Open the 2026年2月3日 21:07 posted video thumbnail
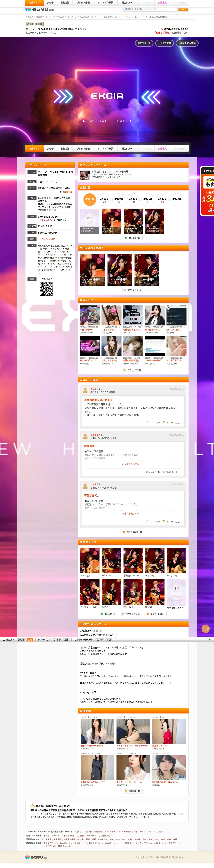The height and width of the screenshot is (868, 214). [97, 731]
